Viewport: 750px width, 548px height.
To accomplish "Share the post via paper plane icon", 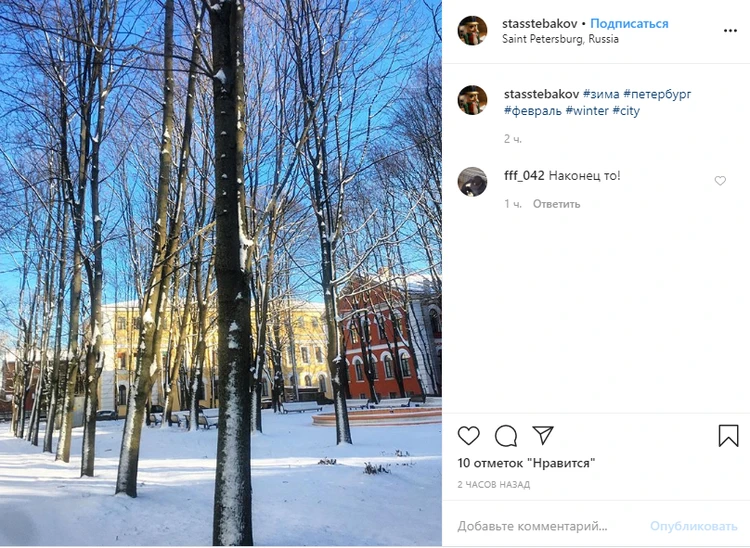I will tap(543, 435).
